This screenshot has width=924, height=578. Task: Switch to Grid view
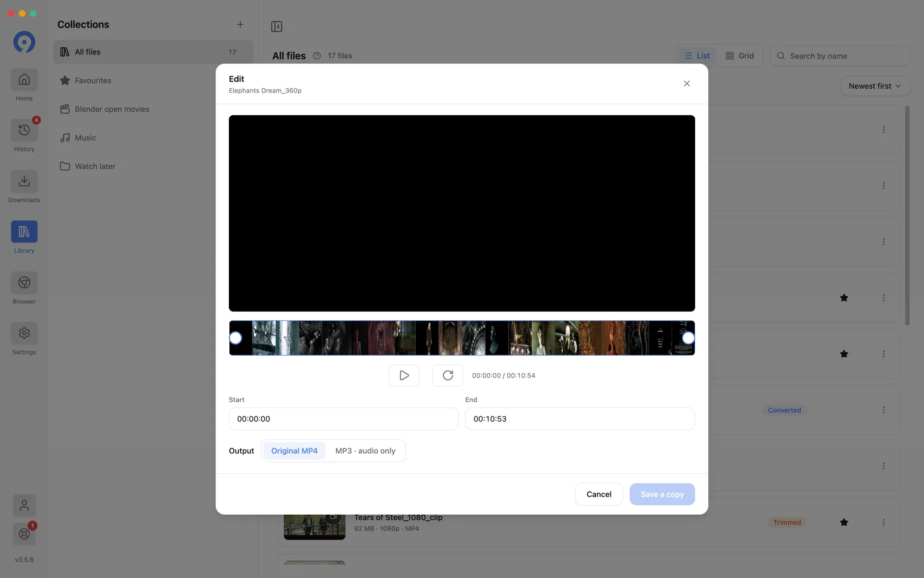pyautogui.click(x=740, y=56)
